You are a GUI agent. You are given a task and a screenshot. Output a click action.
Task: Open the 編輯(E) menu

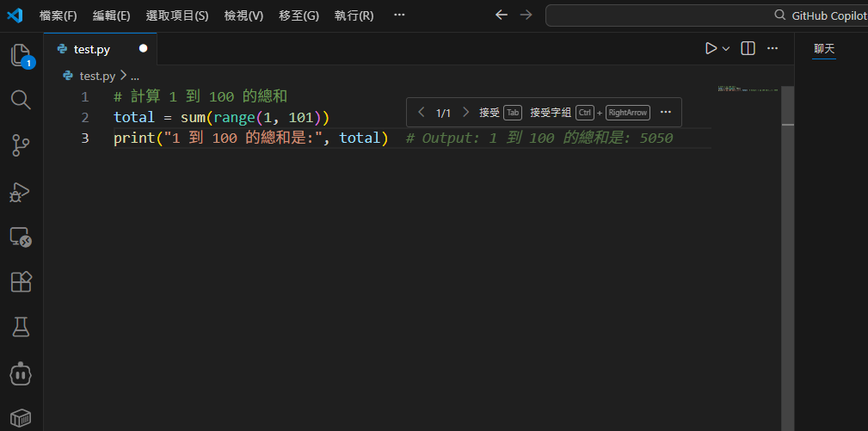point(111,16)
